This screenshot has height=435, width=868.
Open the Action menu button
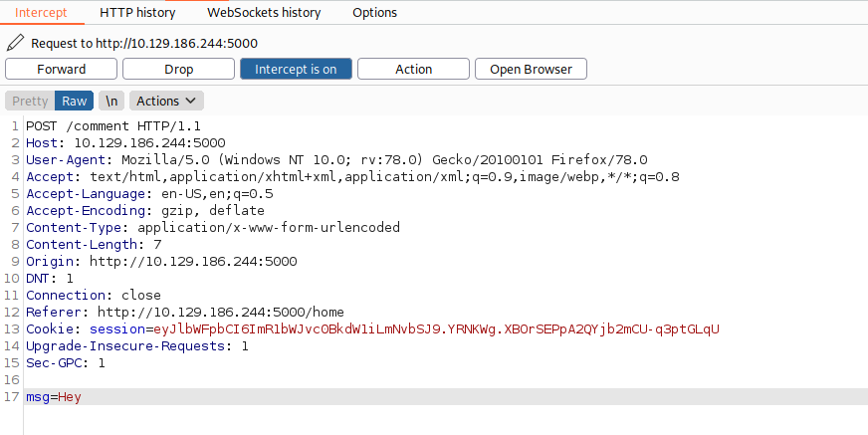click(x=413, y=69)
